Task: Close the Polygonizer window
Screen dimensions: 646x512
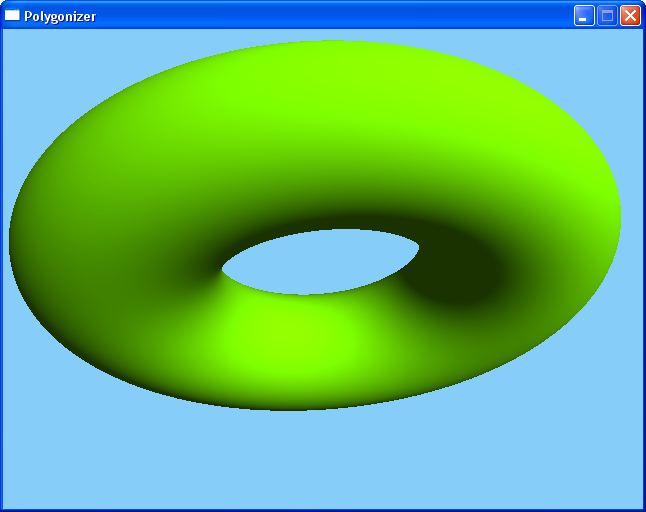Action: pos(630,16)
